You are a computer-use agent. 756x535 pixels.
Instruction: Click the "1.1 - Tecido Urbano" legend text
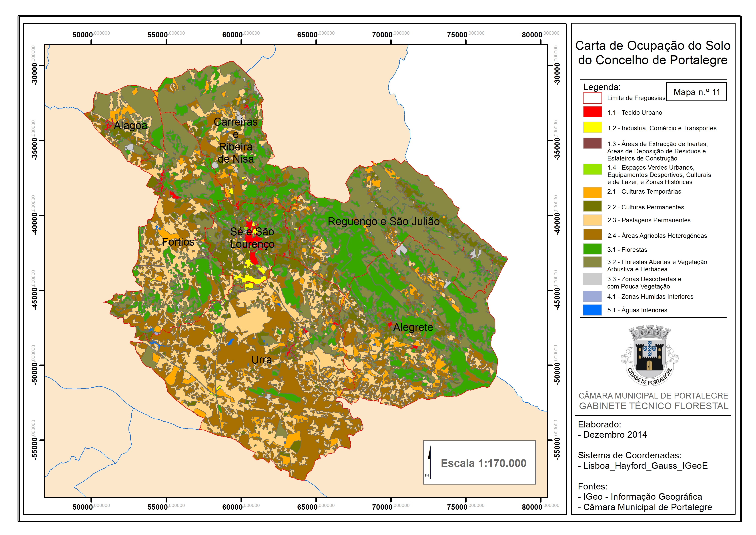pos(635,113)
